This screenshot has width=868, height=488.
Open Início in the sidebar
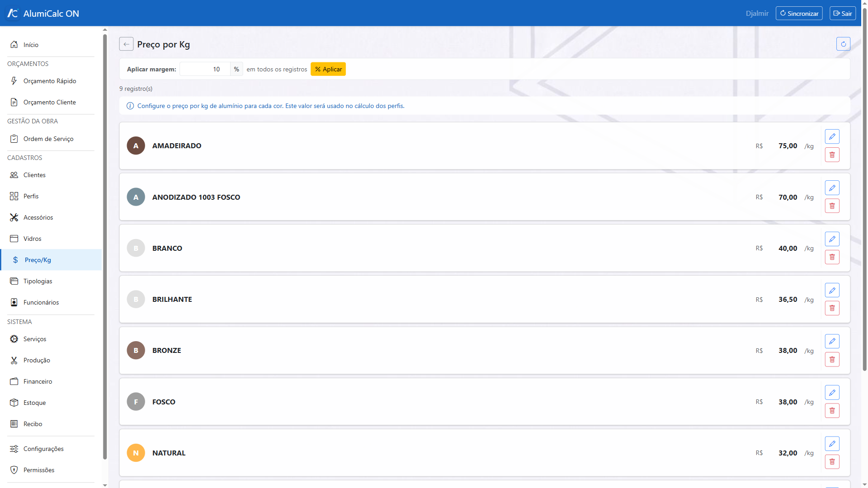tap(51, 45)
